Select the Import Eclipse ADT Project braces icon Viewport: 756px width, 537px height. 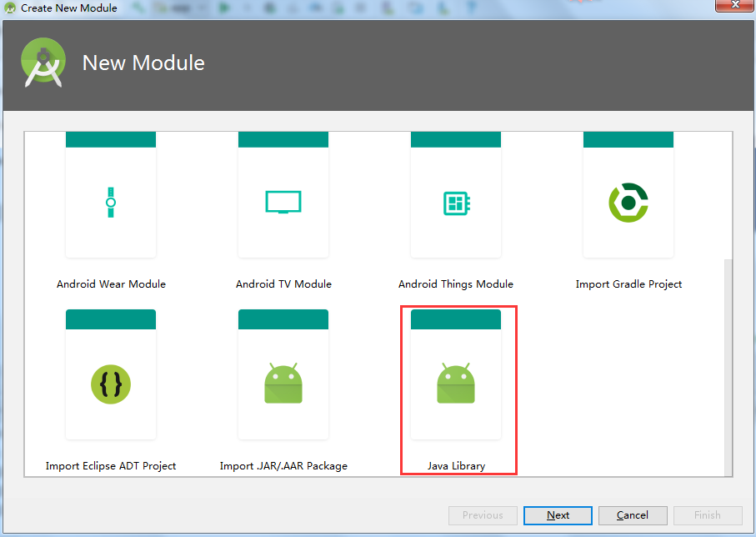(x=111, y=384)
